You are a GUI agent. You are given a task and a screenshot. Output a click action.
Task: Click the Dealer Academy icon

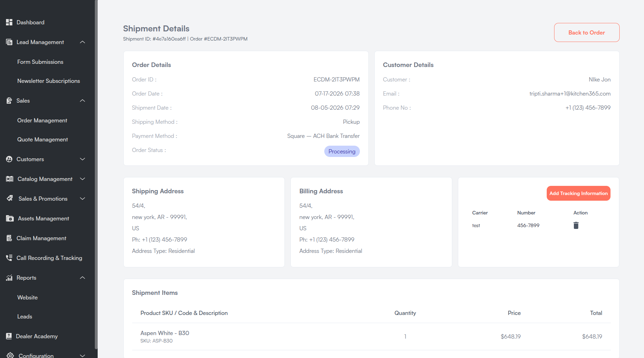[9, 336]
